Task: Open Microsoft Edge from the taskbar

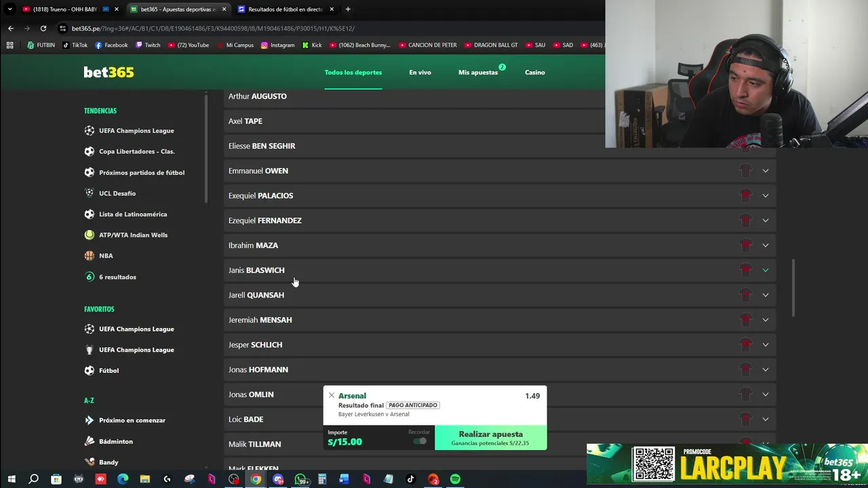Action: coord(123,479)
